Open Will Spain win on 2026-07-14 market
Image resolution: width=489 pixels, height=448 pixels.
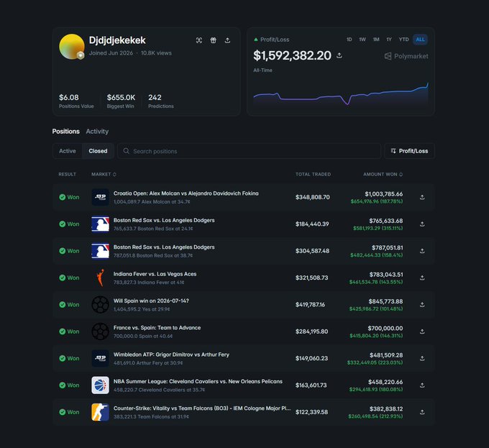point(151,301)
